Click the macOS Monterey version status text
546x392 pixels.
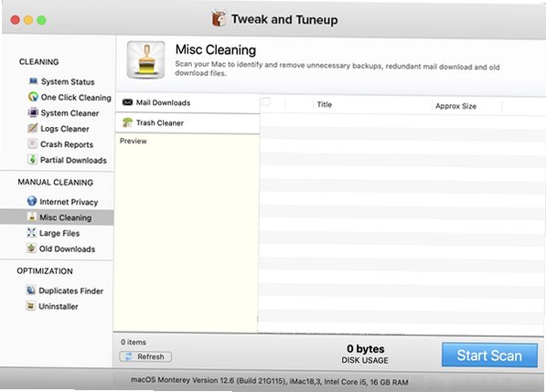[x=270, y=381]
